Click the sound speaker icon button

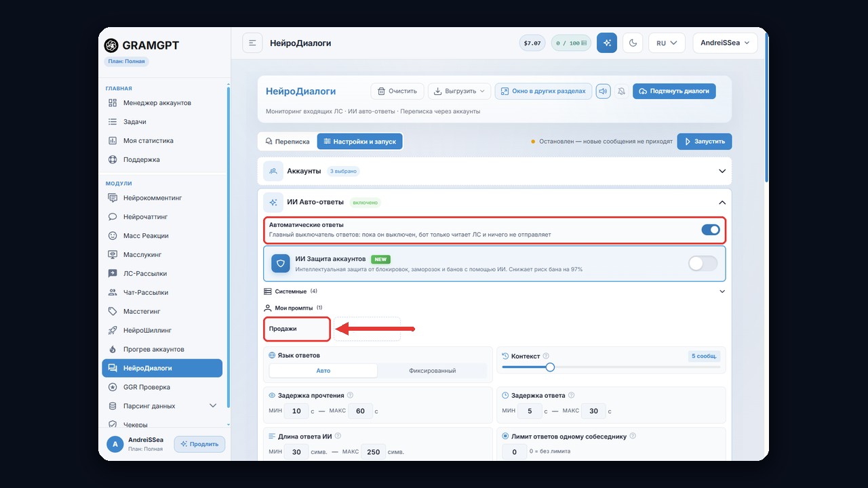click(x=603, y=91)
